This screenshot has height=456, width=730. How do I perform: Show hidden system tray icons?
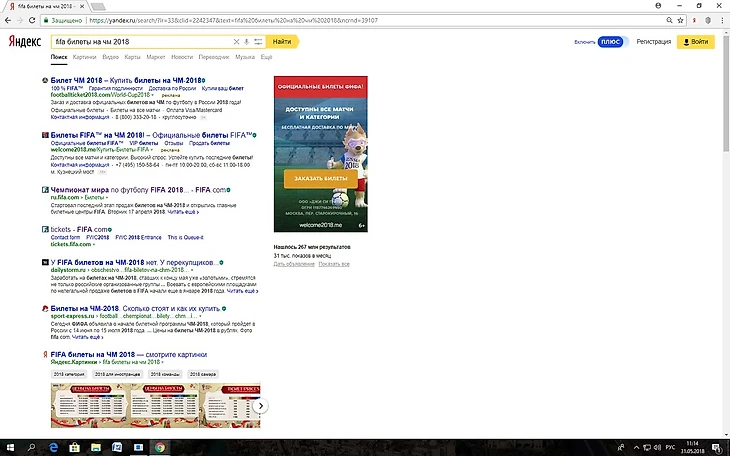[x=636, y=448]
